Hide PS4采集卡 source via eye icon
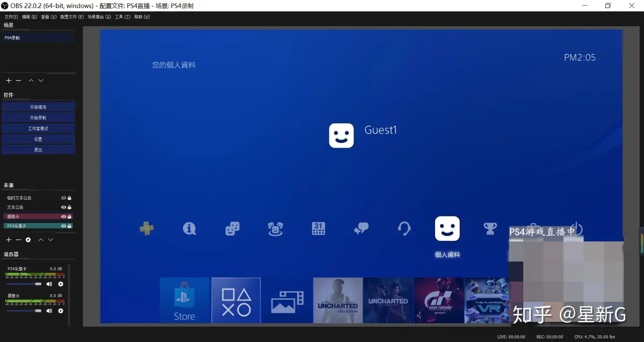Image resolution: width=644 pixels, height=342 pixels. (x=64, y=226)
